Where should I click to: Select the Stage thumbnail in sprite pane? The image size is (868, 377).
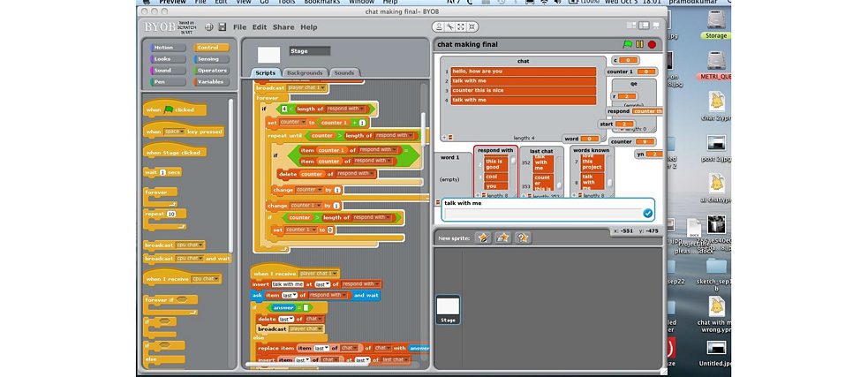pyautogui.click(x=448, y=309)
